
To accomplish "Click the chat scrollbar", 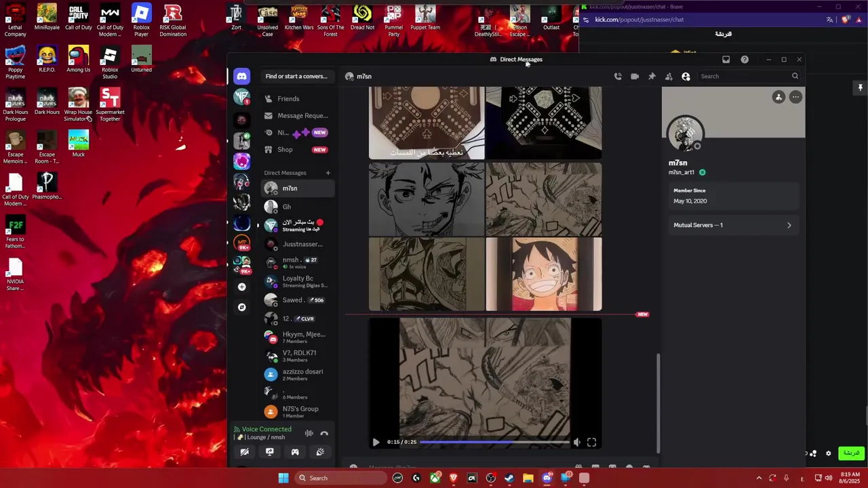I will (x=658, y=405).
